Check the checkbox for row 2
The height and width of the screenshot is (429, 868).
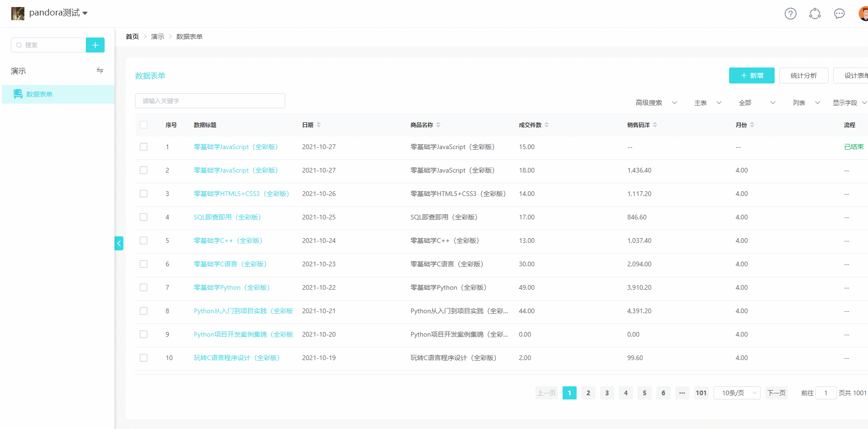[144, 170]
